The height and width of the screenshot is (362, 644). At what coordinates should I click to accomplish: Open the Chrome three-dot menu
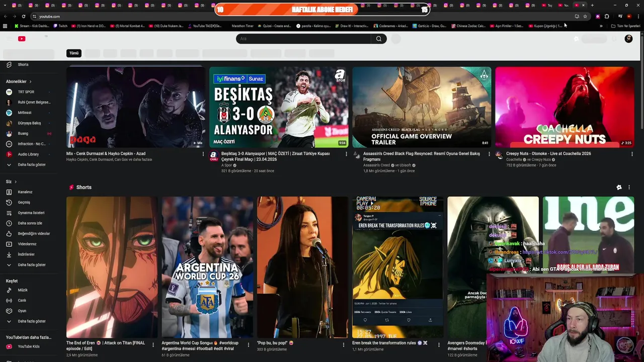[638, 16]
